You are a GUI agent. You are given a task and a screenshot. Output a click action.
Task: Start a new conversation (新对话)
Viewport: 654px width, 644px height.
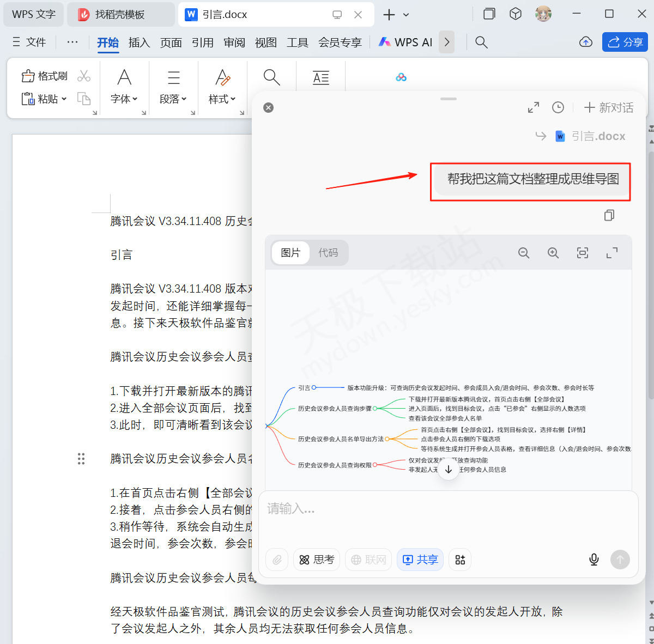click(x=609, y=107)
